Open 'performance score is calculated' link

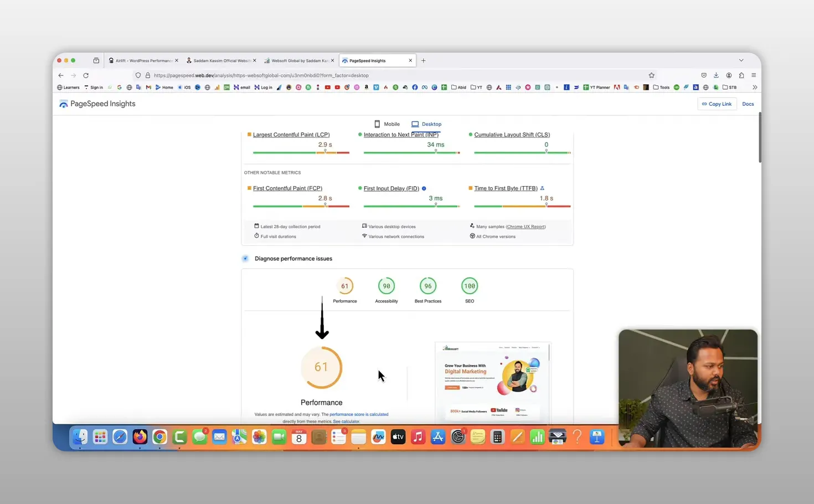coord(359,414)
